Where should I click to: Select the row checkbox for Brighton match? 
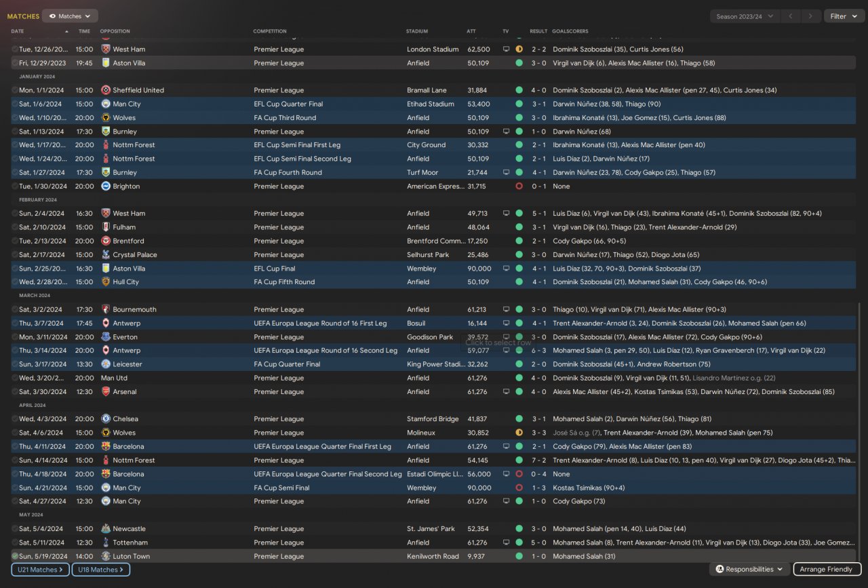click(15, 186)
